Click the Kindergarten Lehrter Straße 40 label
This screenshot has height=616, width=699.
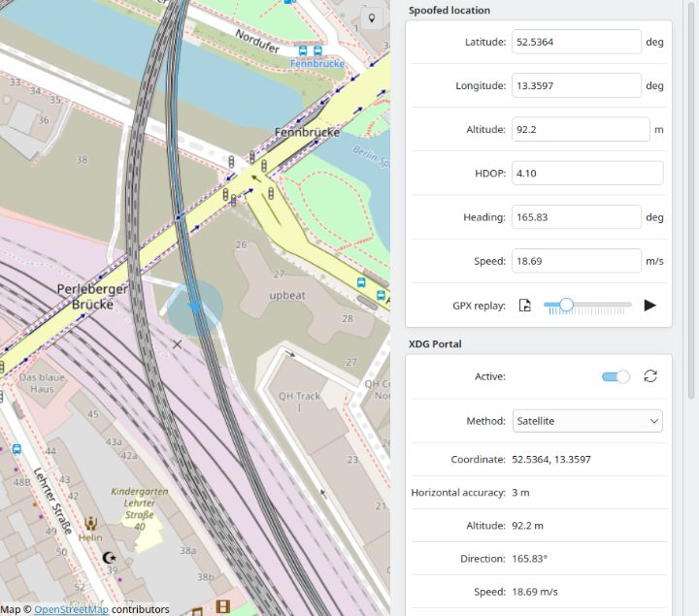coord(140,508)
